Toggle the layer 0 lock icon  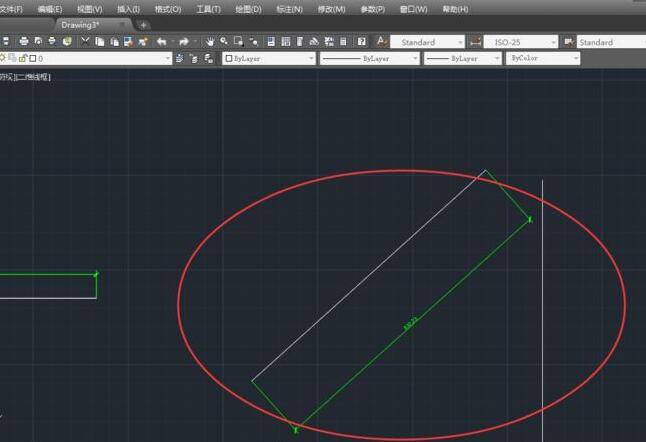[x=22, y=59]
